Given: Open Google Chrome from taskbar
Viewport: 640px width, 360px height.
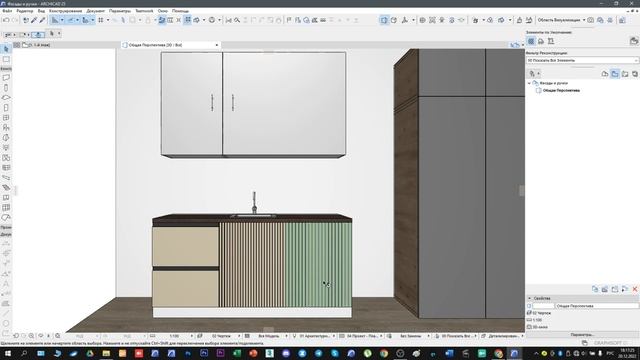Looking at the screenshot, I should click(384, 353).
